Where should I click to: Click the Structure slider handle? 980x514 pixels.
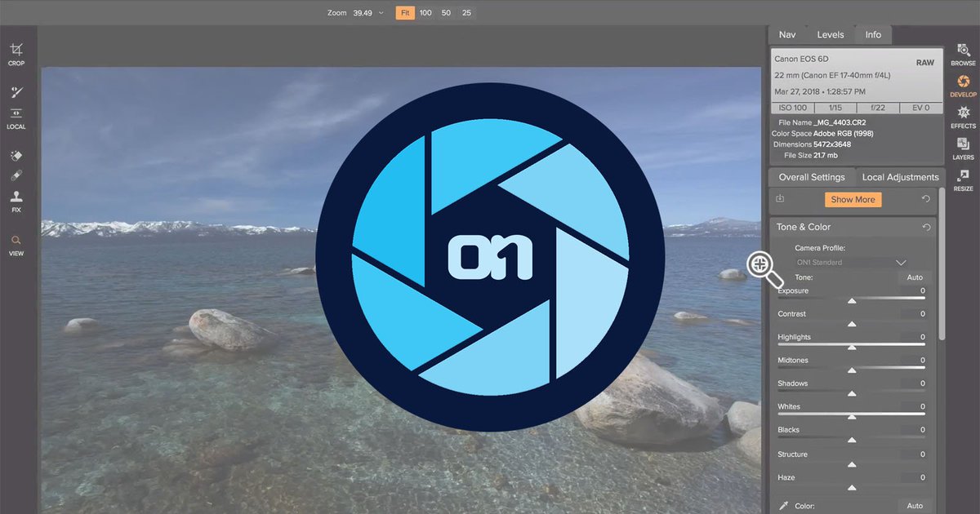[852, 464]
